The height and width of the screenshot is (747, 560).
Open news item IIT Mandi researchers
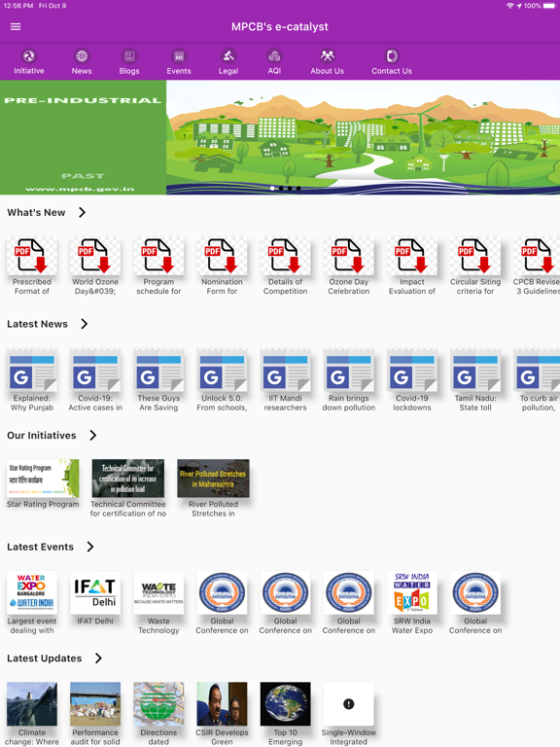coord(285,372)
